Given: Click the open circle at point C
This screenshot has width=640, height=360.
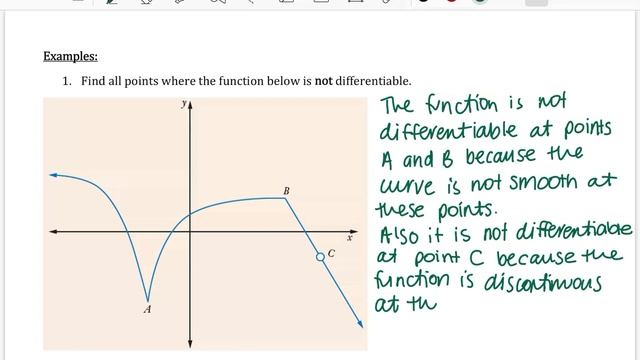Looking at the screenshot, I should coord(320,257).
